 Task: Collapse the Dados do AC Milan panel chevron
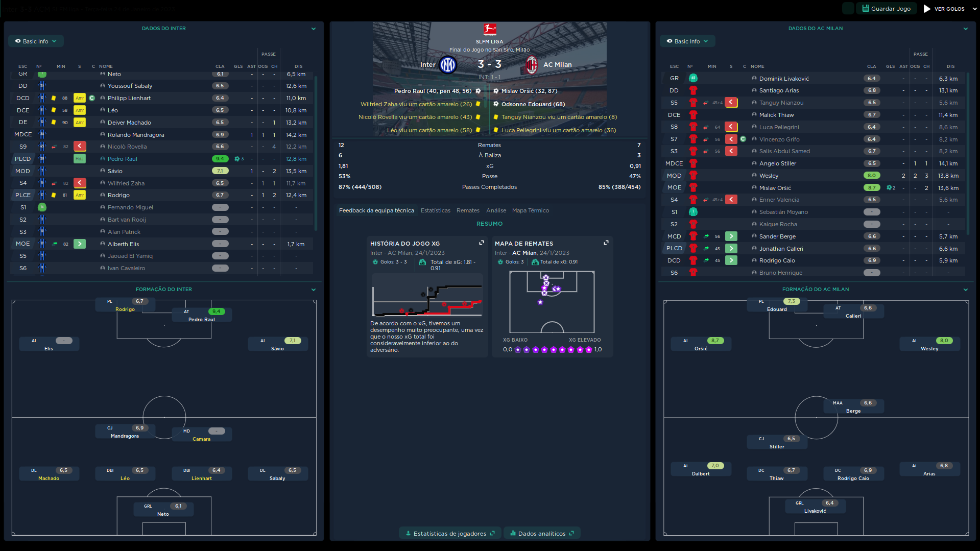(966, 29)
